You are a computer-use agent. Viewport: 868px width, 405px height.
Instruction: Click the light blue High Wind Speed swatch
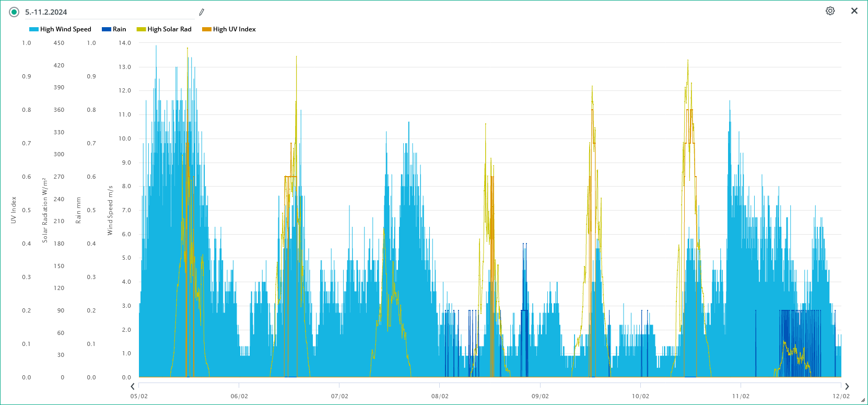(34, 29)
